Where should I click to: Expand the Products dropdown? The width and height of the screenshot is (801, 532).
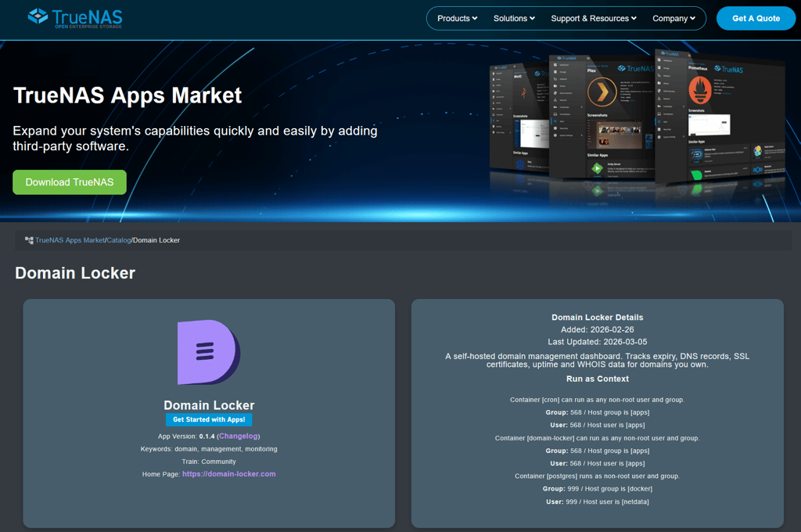coord(456,18)
